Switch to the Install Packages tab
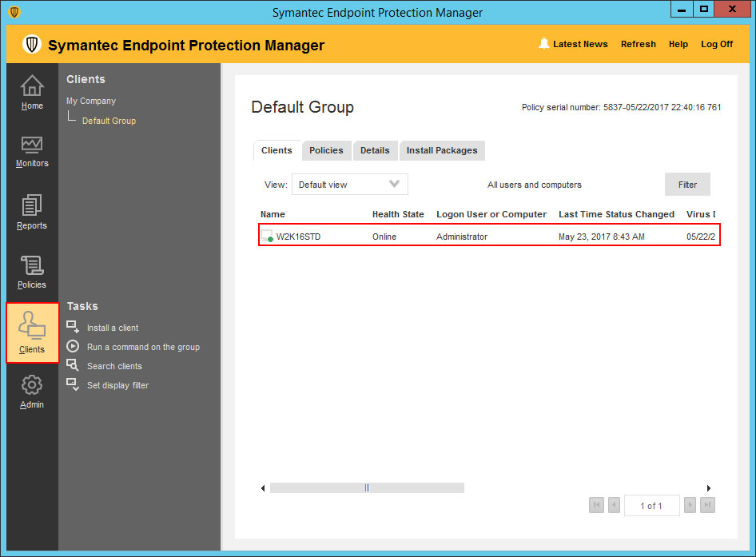Image resolution: width=756 pixels, height=557 pixels. pos(442,150)
